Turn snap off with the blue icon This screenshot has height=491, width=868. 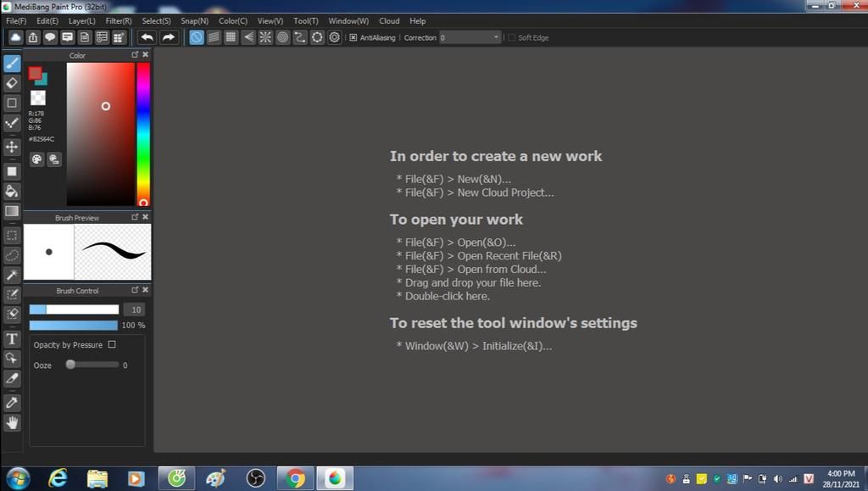pyautogui.click(x=196, y=37)
